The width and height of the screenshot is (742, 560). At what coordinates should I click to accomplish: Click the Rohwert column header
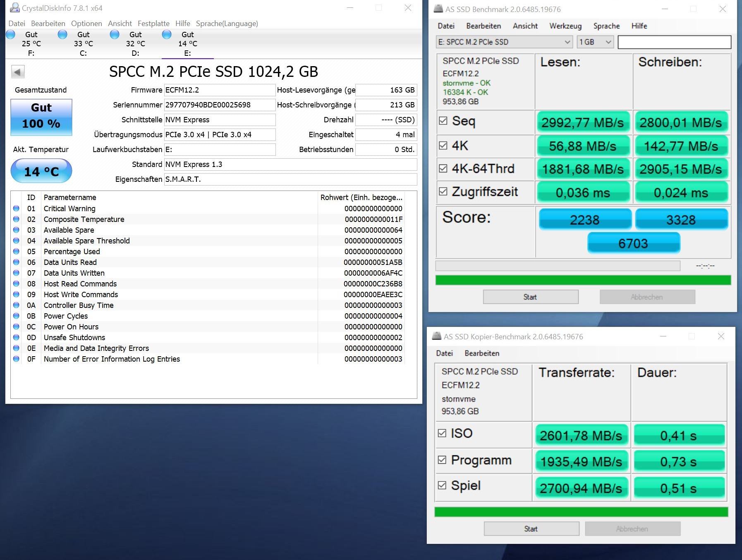[x=361, y=198]
